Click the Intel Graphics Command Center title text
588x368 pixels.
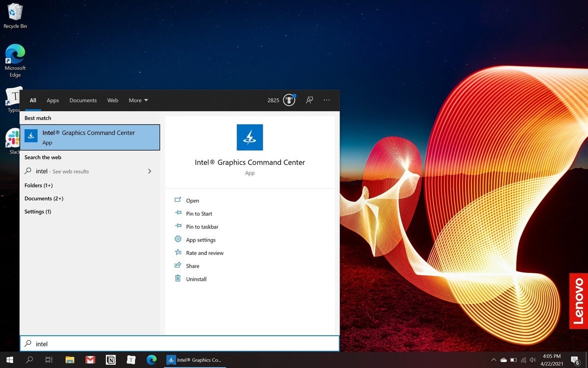click(x=250, y=162)
